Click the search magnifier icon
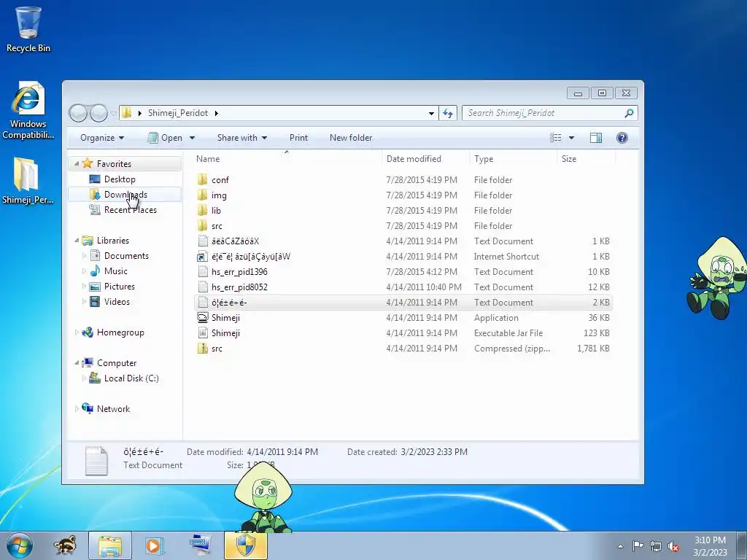The height and width of the screenshot is (560, 747). pyautogui.click(x=629, y=113)
